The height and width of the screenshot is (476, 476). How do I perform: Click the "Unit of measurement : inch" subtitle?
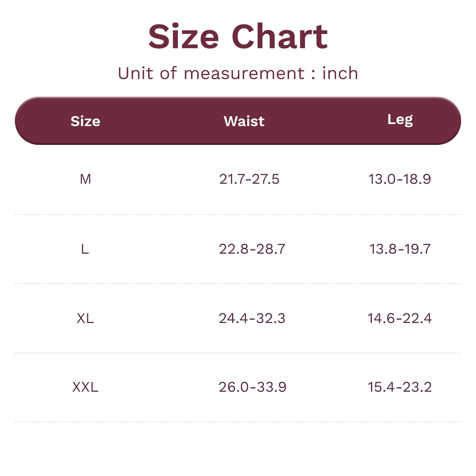point(238,73)
